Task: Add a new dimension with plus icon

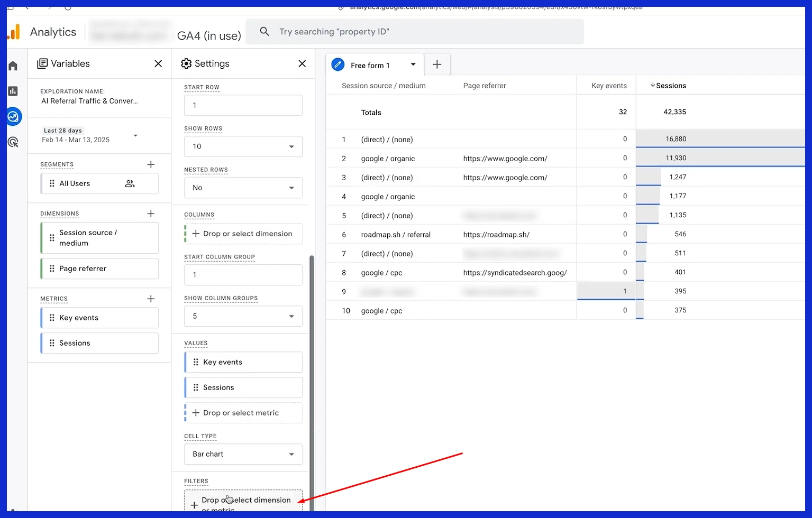Action: pos(151,214)
